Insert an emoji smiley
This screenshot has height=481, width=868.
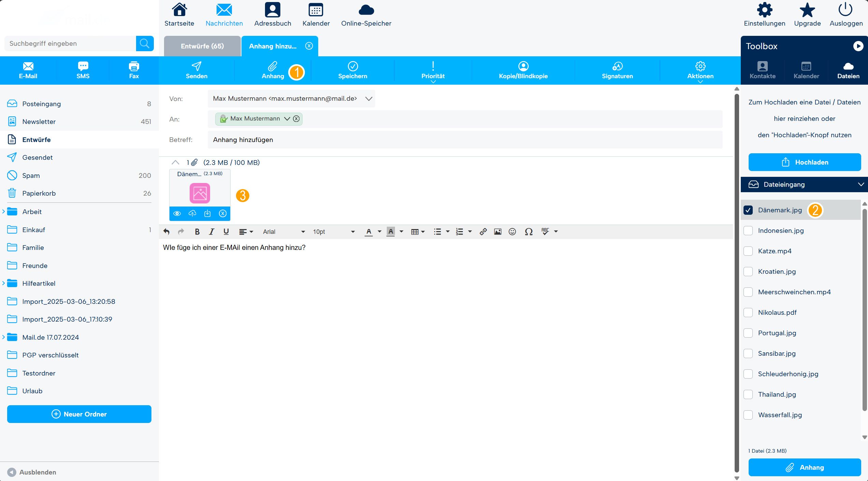[x=512, y=232]
